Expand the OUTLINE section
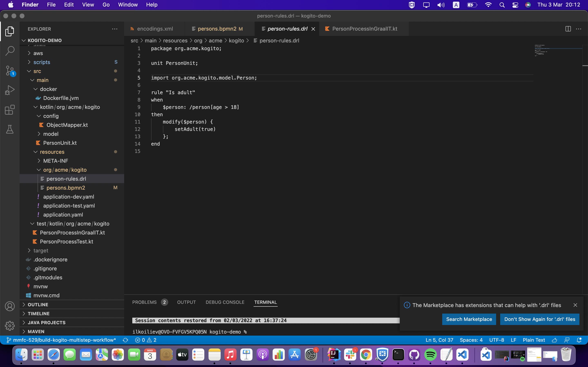This screenshot has height=367, width=588. (38, 305)
